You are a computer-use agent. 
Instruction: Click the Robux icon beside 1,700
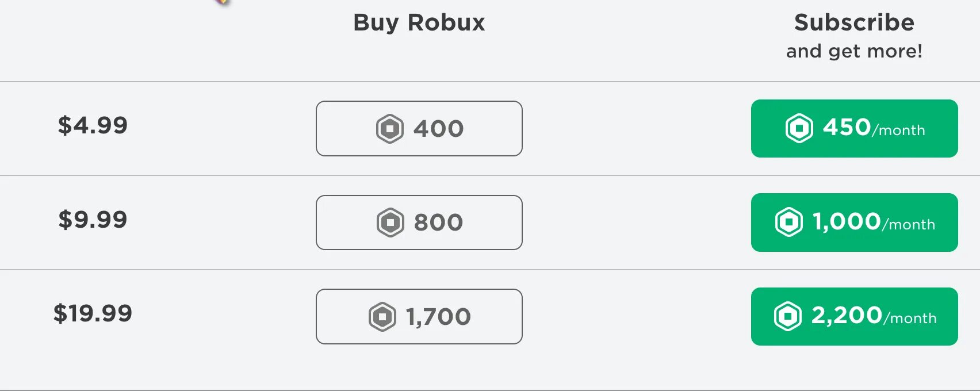coord(382,316)
